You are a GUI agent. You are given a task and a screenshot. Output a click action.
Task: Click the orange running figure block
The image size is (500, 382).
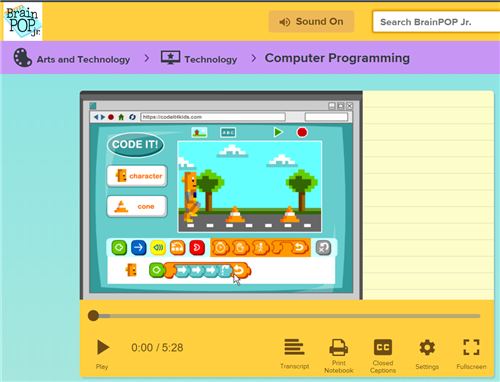[261, 248]
